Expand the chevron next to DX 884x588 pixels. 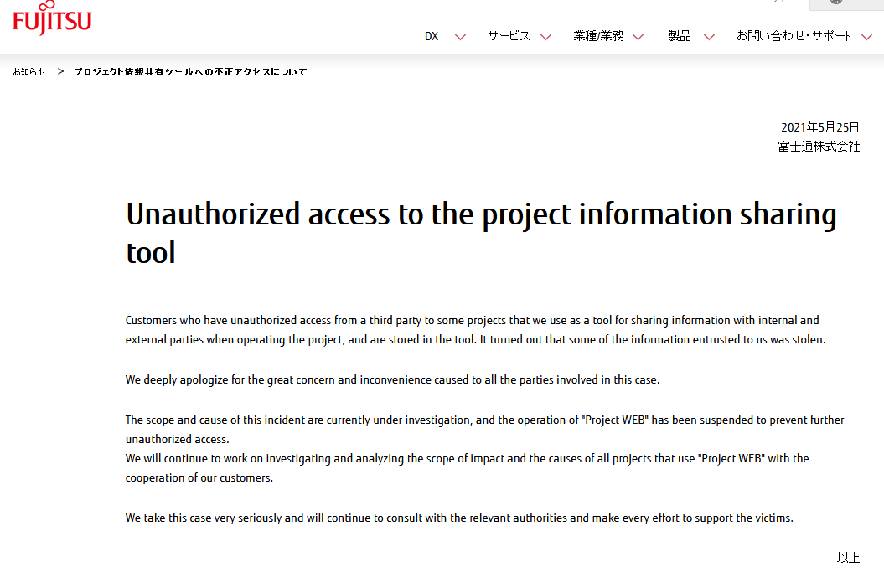(460, 37)
